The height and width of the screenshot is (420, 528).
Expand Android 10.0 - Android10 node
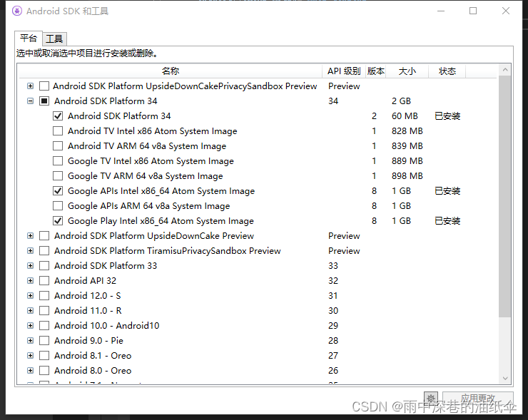(x=30, y=326)
